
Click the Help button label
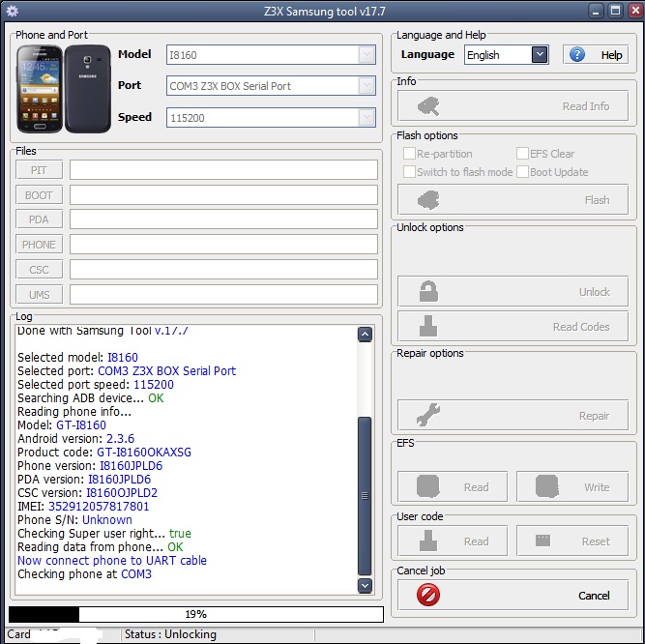[611, 55]
